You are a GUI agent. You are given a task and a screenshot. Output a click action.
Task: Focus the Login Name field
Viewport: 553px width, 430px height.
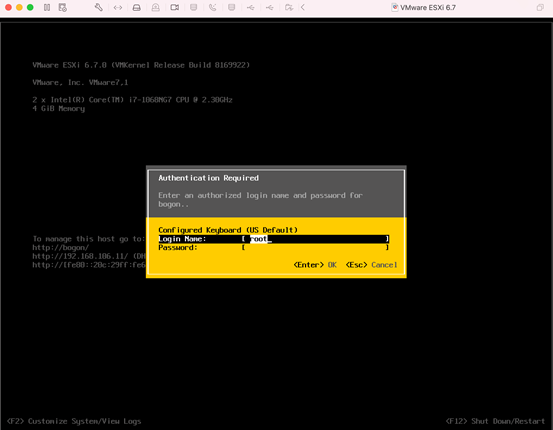pyautogui.click(x=274, y=239)
